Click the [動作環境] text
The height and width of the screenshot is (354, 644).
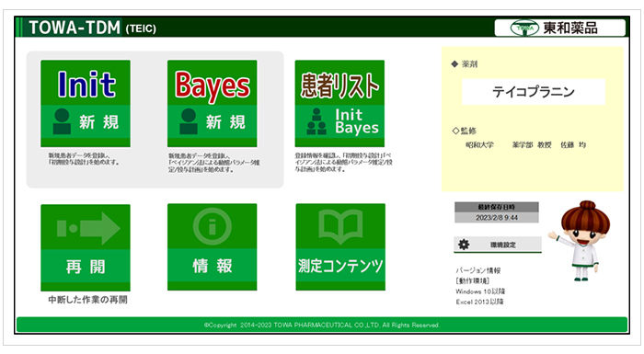pos(472,280)
